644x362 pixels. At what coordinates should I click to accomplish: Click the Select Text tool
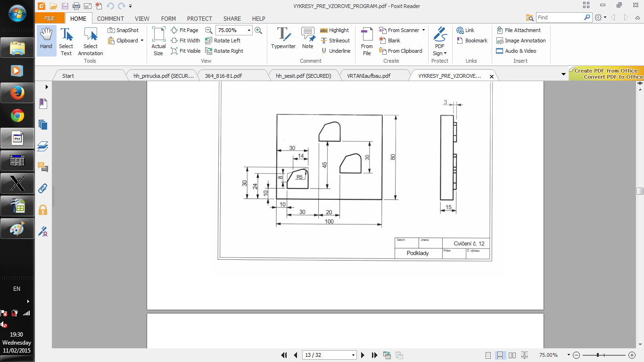pyautogui.click(x=66, y=41)
